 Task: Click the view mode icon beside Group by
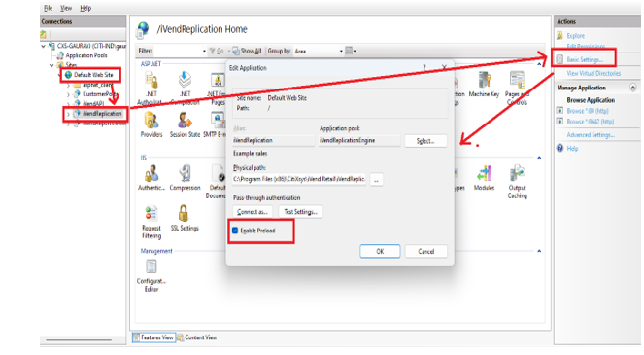[350, 51]
